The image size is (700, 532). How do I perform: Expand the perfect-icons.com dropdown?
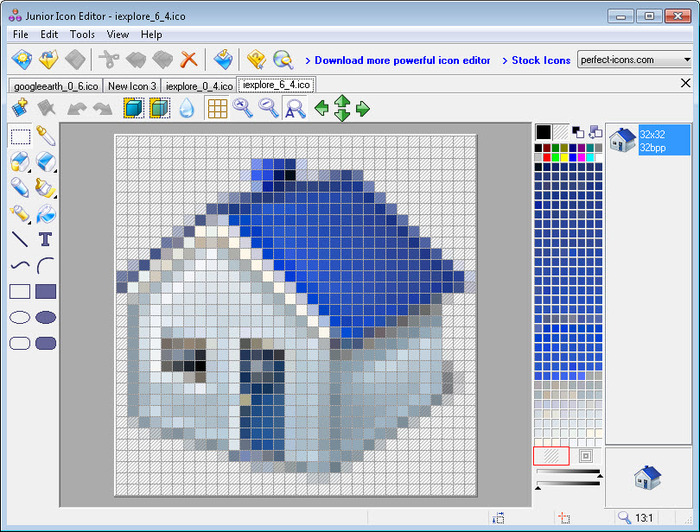[x=687, y=59]
